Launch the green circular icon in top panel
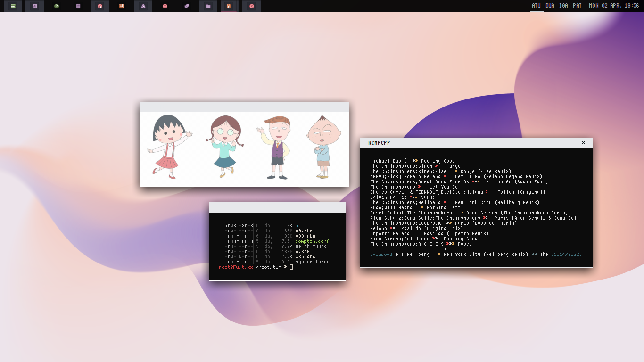644x362 pixels. tap(57, 6)
